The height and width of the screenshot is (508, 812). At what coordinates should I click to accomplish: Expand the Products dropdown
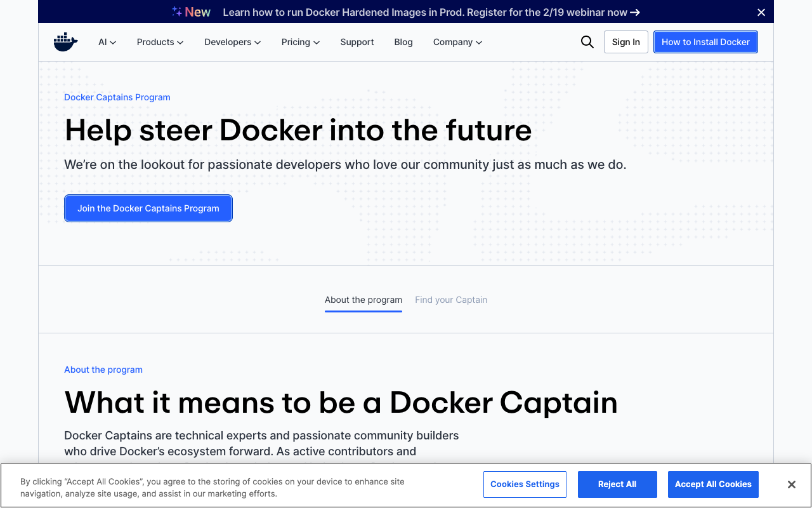click(x=160, y=42)
